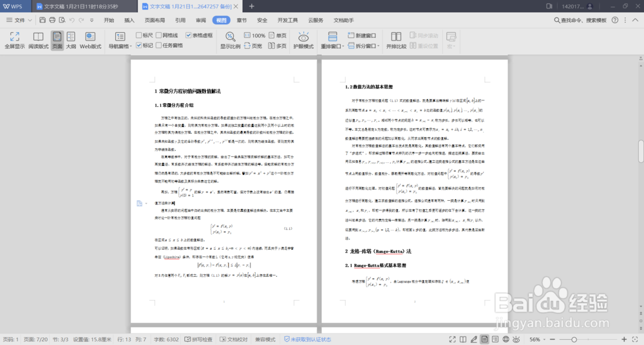The image size is (644, 345).
Task: Toggle 文档校对 proofreading in status bar
Action: [x=234, y=339]
